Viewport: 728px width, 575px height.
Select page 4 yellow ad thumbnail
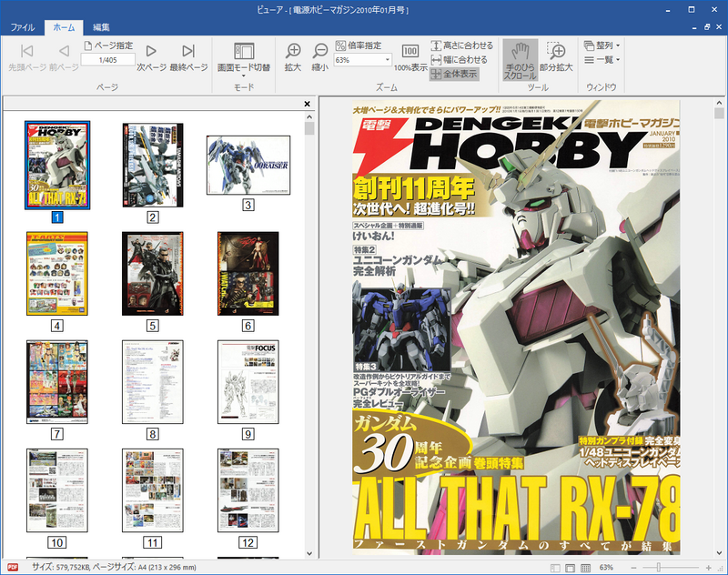(57, 274)
